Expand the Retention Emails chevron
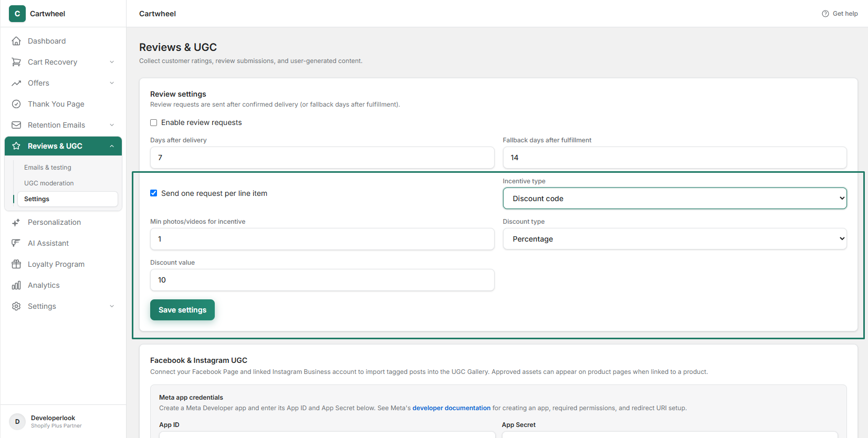The width and height of the screenshot is (868, 438). click(x=112, y=125)
